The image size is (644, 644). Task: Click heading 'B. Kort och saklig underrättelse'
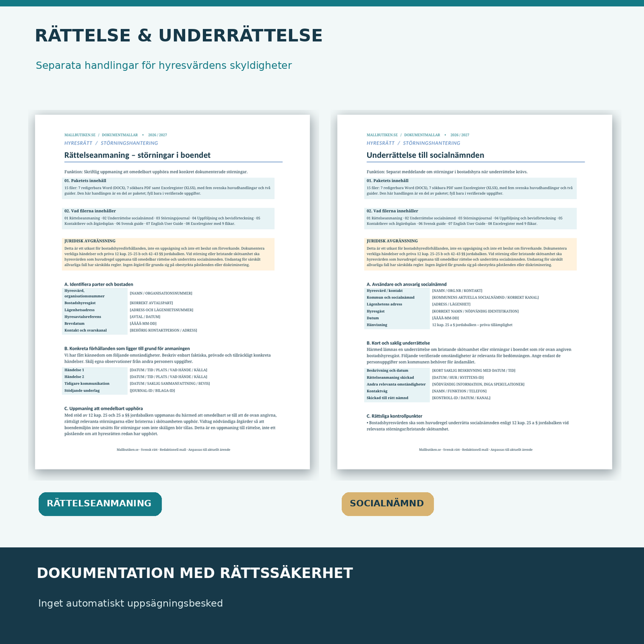click(x=398, y=343)
